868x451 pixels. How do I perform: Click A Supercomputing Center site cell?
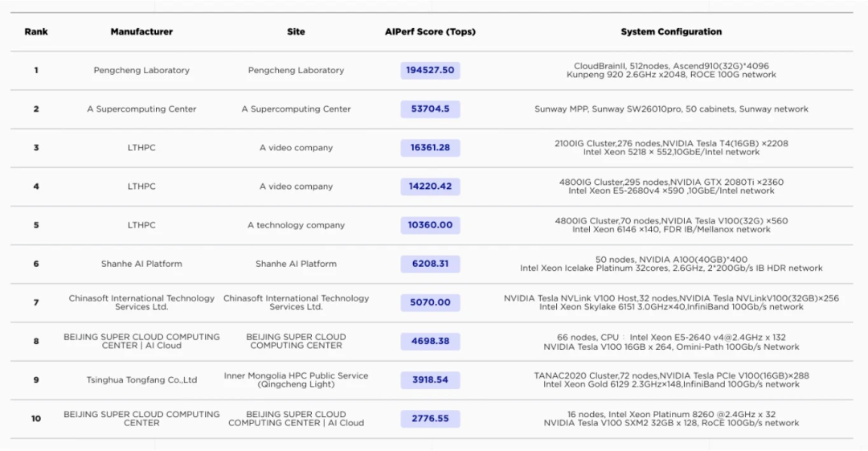(x=296, y=109)
